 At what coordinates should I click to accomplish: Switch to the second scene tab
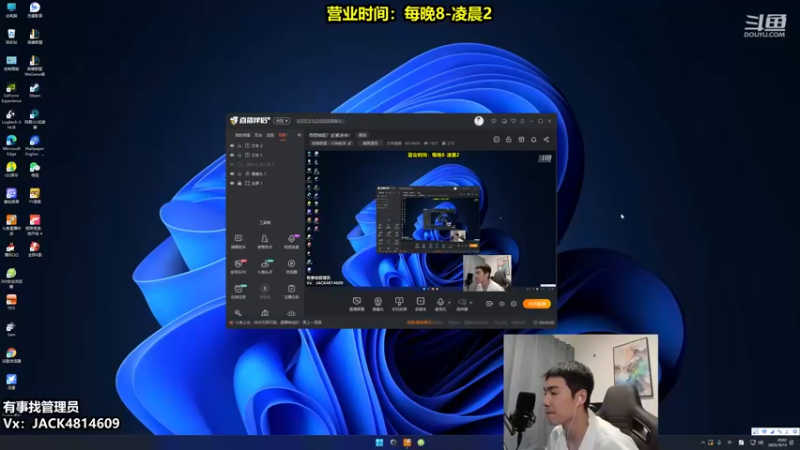click(x=258, y=135)
